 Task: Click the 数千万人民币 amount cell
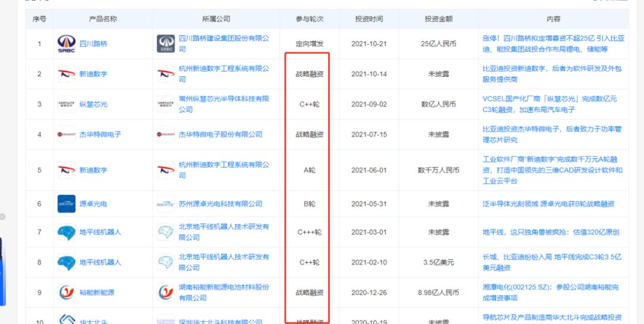point(439,170)
